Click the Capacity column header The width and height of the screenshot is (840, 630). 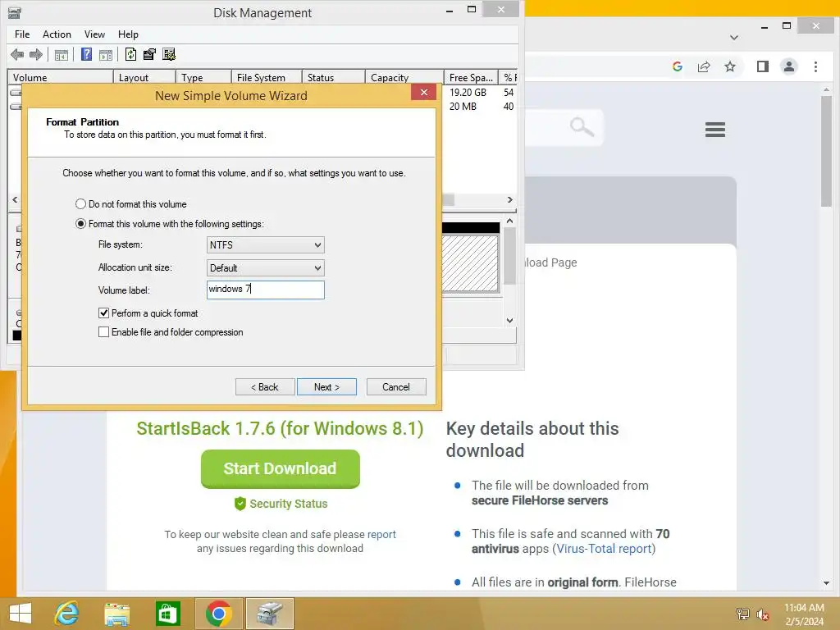pos(404,77)
